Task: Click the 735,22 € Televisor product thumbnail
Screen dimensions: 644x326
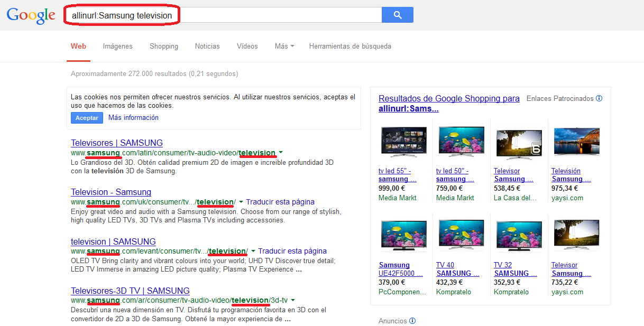Action: click(577, 235)
